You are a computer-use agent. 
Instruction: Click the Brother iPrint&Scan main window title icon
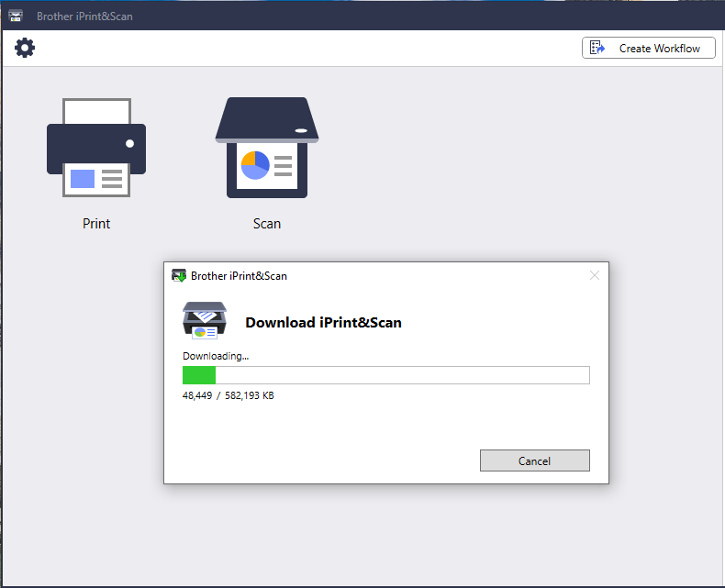16,16
